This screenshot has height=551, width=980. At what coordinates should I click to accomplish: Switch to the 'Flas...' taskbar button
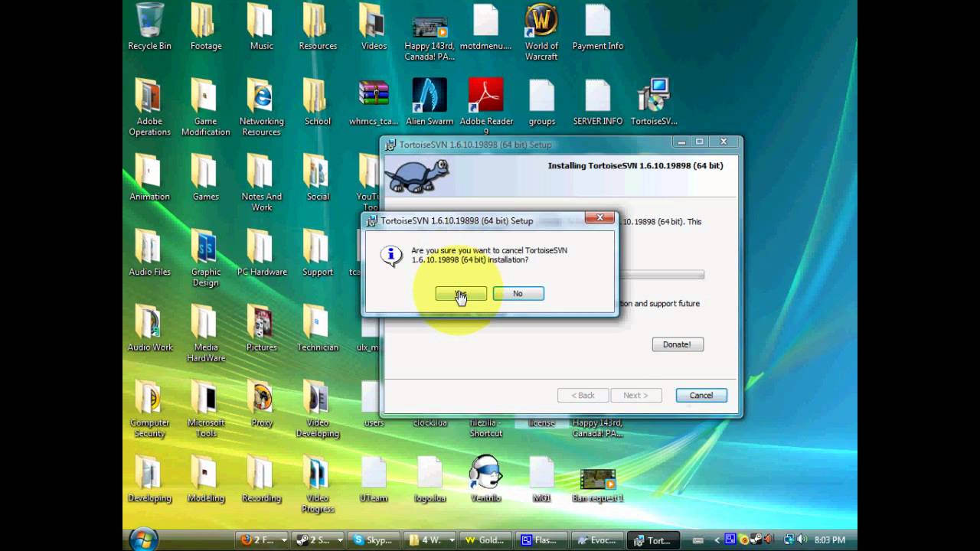(x=541, y=540)
